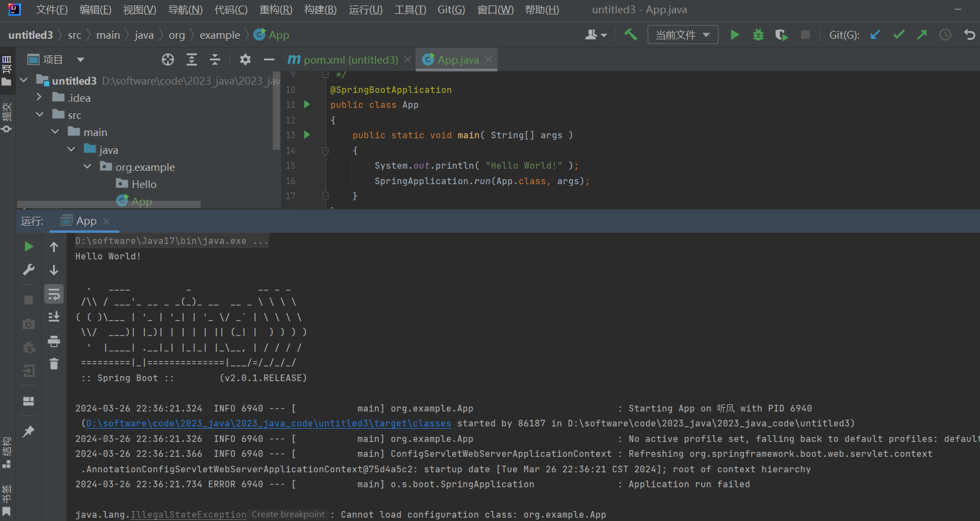Open the 当前文件 run configuration dropdown
Screen dimensions: 980x521
683,35
